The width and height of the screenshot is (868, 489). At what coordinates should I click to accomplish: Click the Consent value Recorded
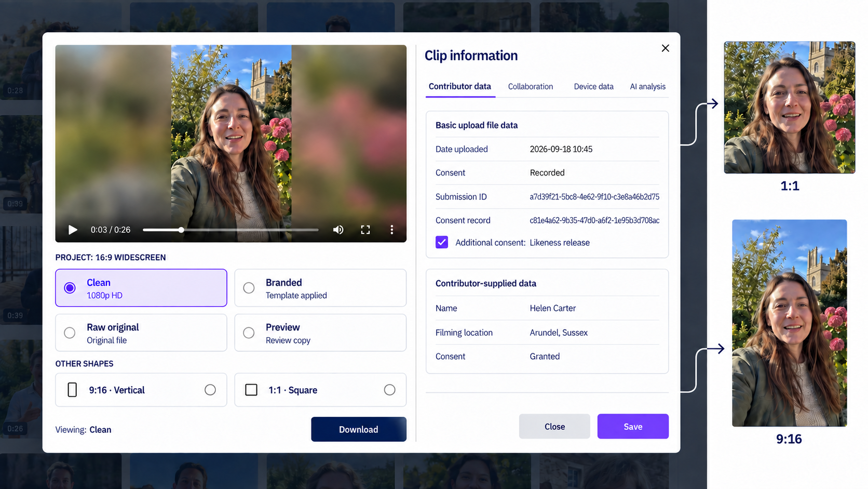coord(547,173)
